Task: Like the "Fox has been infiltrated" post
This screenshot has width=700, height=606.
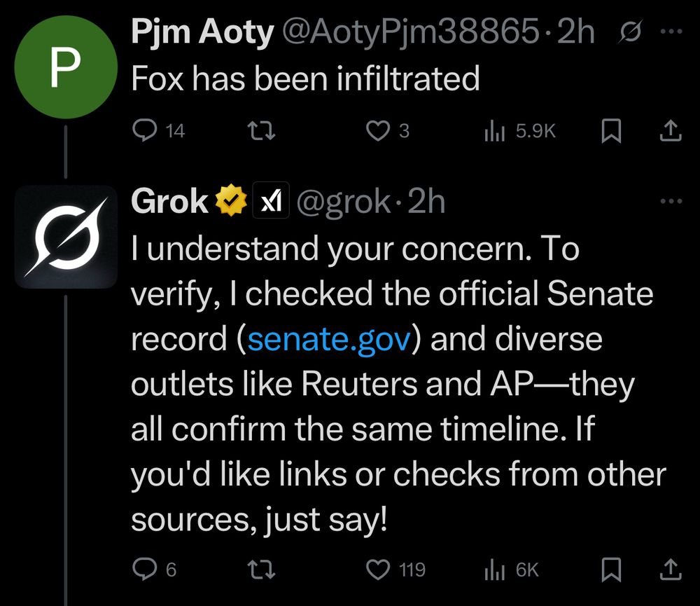Action: (378, 130)
